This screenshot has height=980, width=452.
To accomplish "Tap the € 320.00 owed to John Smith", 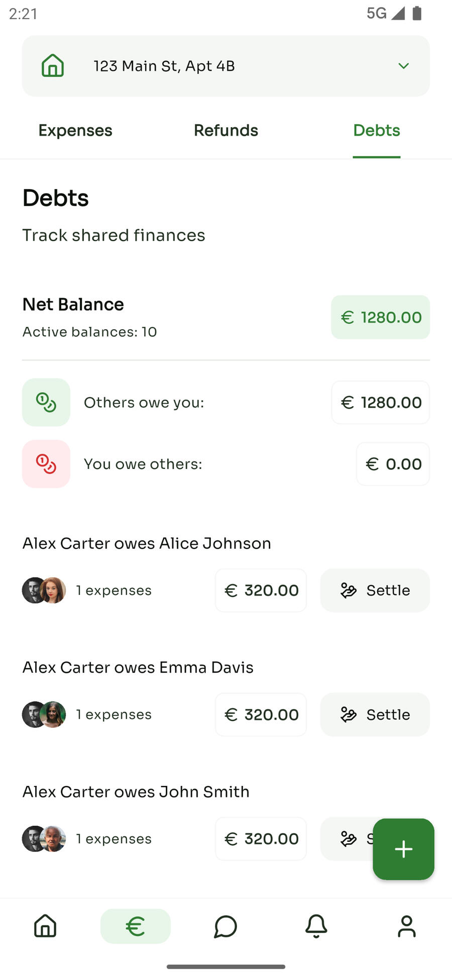I will coord(261,839).
